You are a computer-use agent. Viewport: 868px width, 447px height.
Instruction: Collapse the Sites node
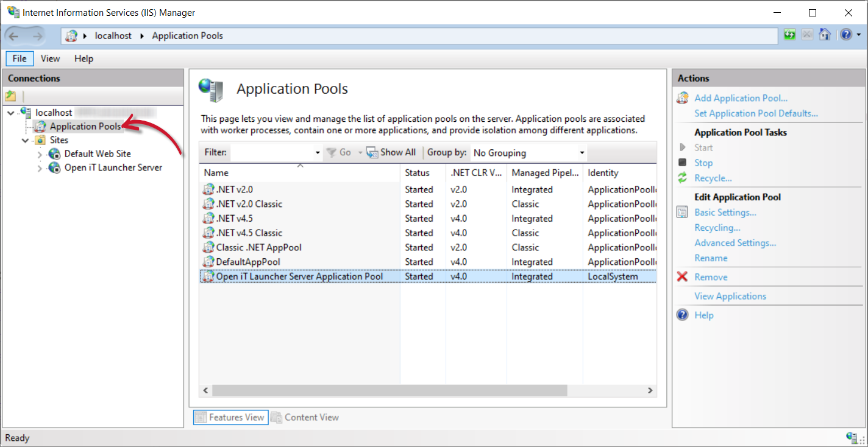tap(26, 139)
